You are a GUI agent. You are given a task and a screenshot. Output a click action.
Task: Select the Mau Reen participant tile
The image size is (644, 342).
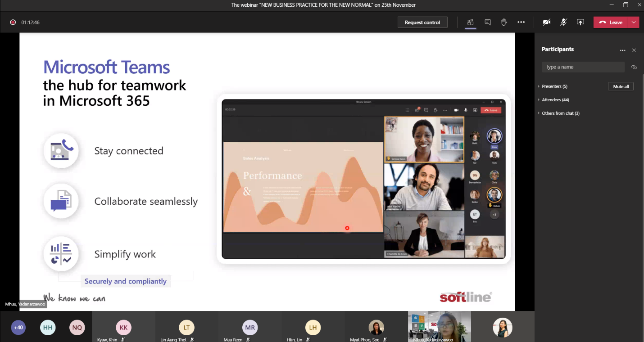point(250,327)
